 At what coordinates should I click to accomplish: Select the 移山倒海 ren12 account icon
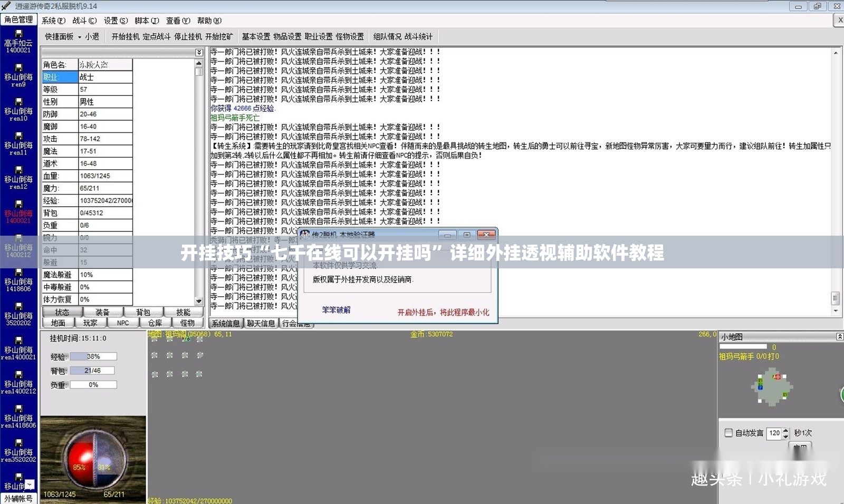(18, 178)
